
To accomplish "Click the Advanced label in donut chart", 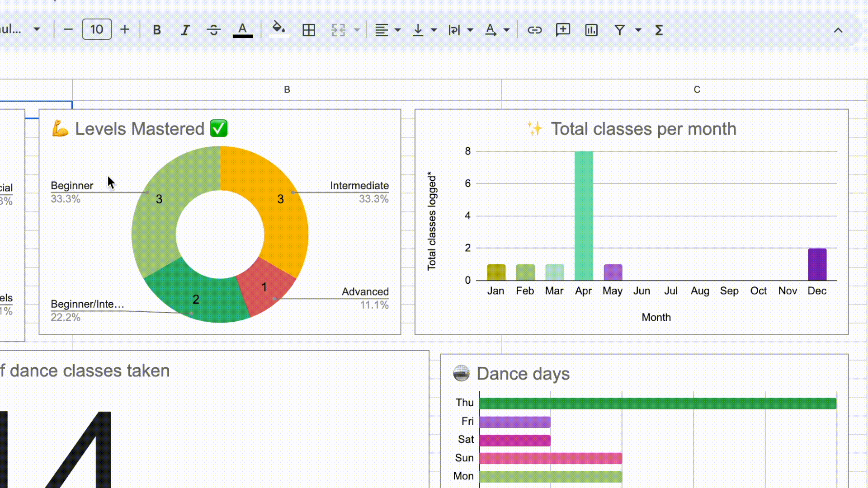I will 365,292.
